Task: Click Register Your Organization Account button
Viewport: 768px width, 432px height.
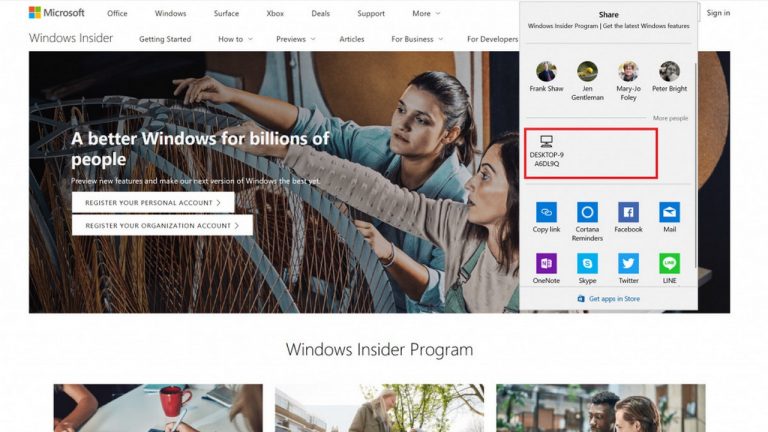Action: 162,226
